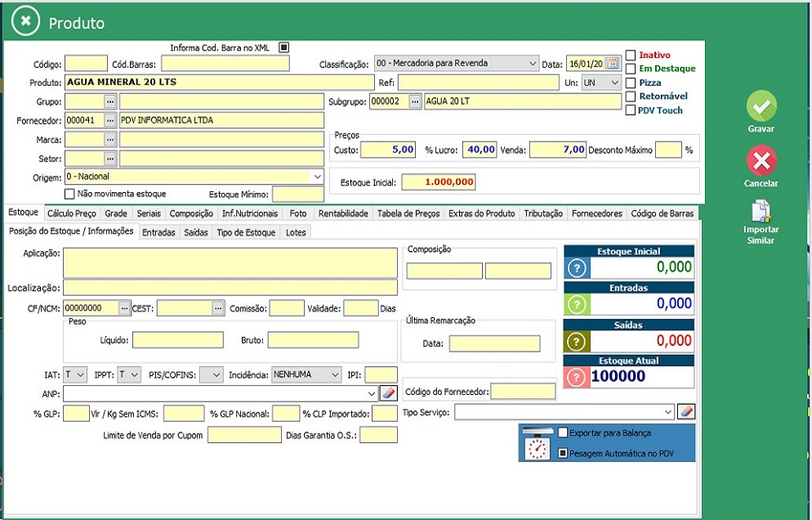Image resolution: width=812 pixels, height=520 pixels.
Task: Open the calendar picker next to Data
Action: pyautogui.click(x=613, y=63)
